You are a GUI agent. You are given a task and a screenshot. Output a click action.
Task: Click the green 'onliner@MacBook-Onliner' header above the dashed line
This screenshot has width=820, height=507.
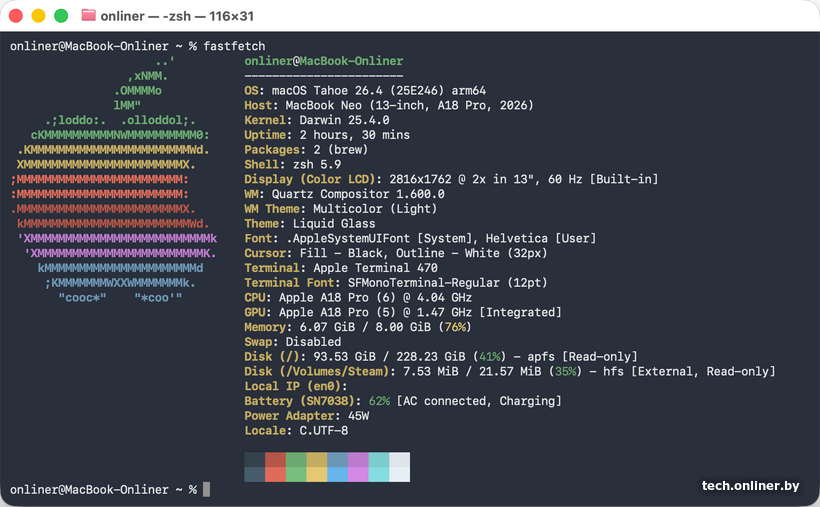pyautogui.click(x=324, y=61)
